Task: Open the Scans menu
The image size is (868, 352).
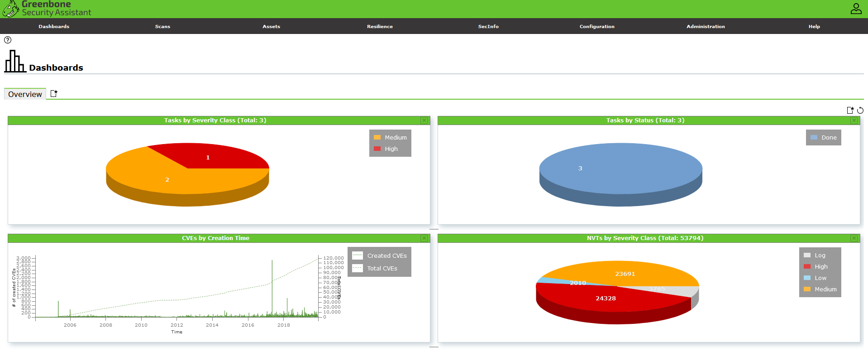Action: pos(162,26)
